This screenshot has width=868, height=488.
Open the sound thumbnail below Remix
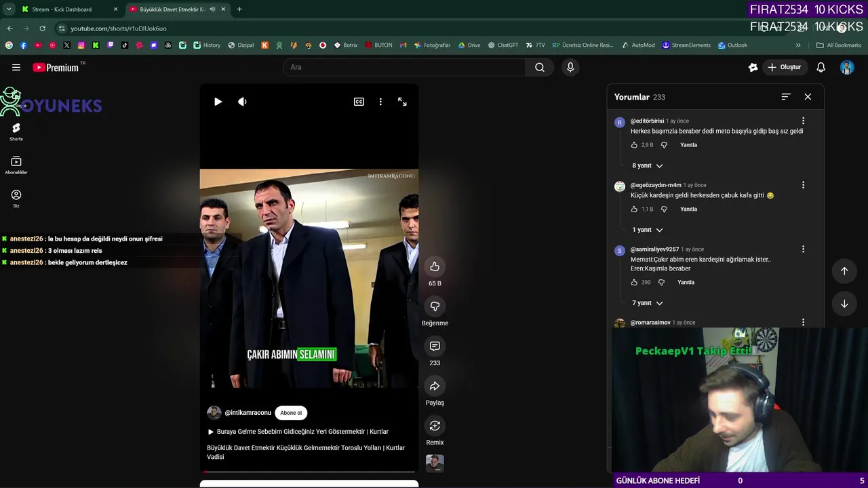tap(435, 463)
